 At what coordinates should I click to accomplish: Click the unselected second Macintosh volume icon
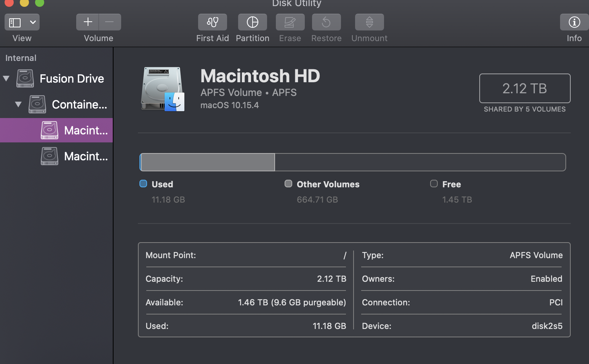[x=50, y=156]
